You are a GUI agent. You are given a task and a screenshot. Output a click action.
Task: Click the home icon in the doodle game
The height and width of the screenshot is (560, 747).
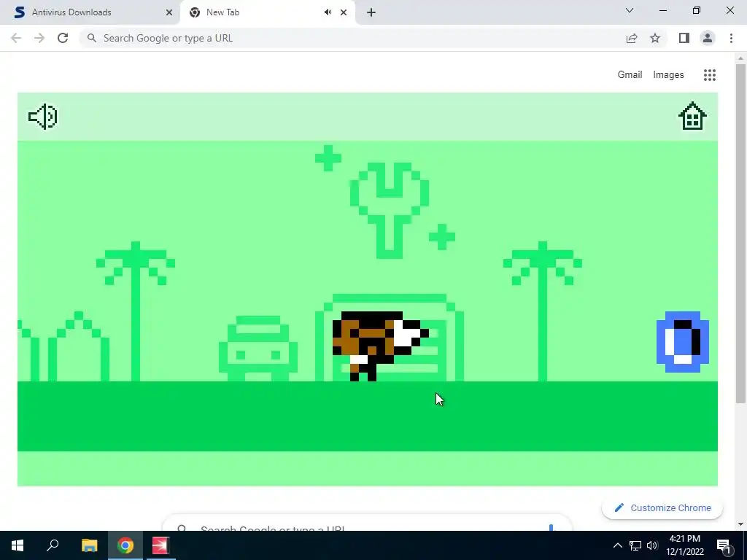pos(692,116)
